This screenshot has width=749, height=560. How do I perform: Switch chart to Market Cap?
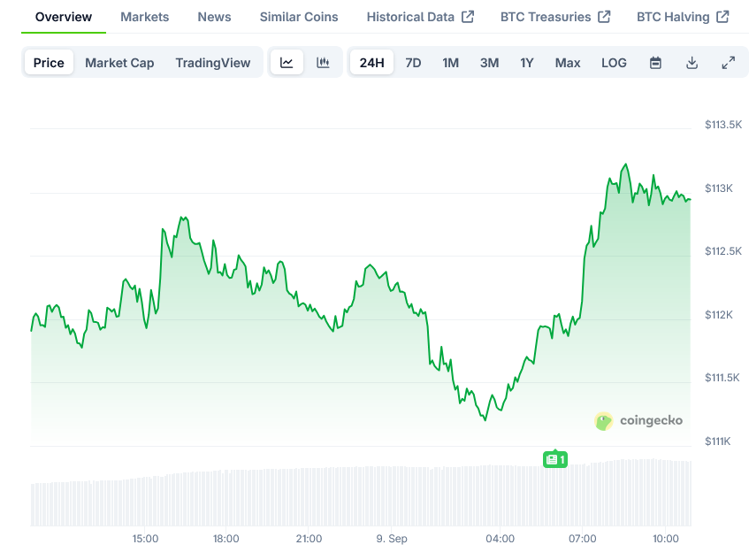119,63
